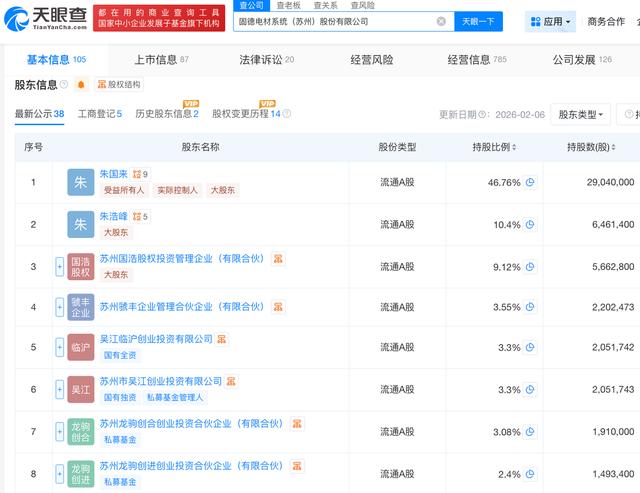This screenshot has width=640, height=493.
Task: Click the shareholder info alert bell icon
Action: point(81,85)
